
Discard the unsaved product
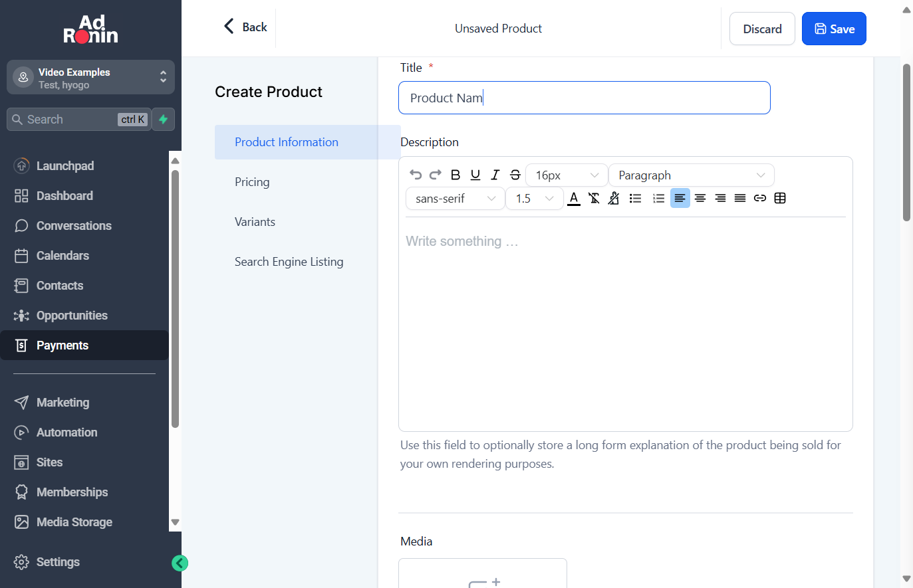coord(762,29)
